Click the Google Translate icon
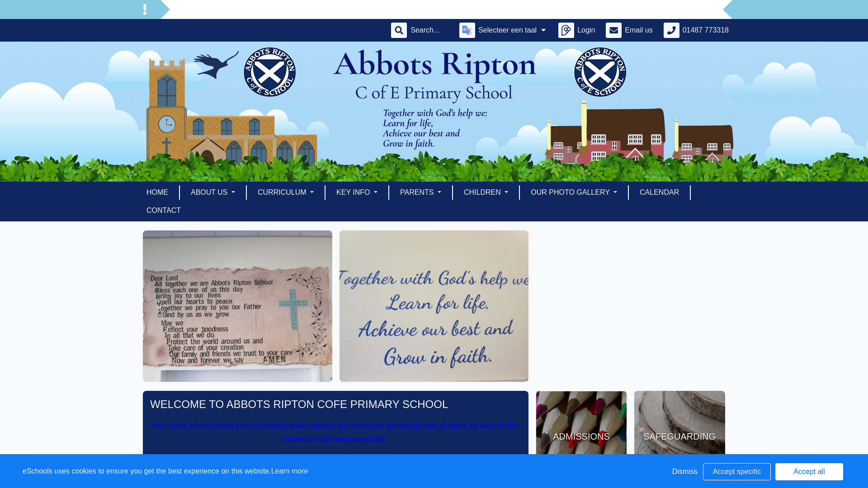 [x=467, y=30]
